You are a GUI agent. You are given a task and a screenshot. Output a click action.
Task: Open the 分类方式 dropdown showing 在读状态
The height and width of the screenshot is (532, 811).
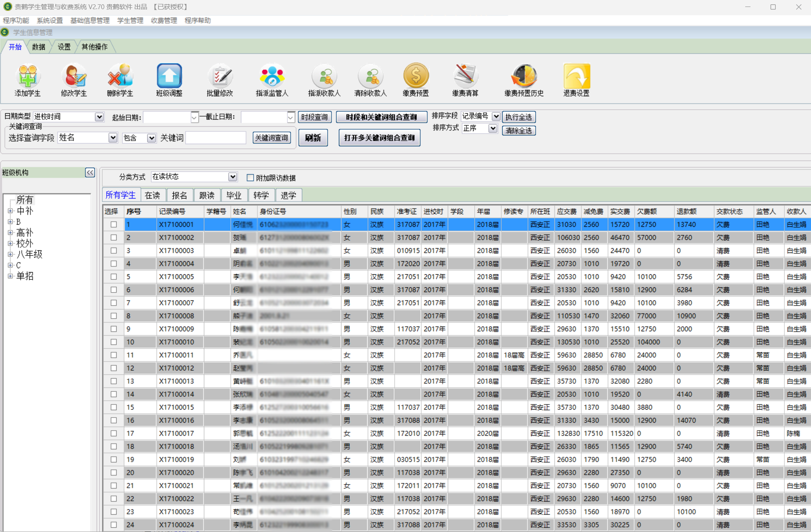pyautogui.click(x=233, y=177)
